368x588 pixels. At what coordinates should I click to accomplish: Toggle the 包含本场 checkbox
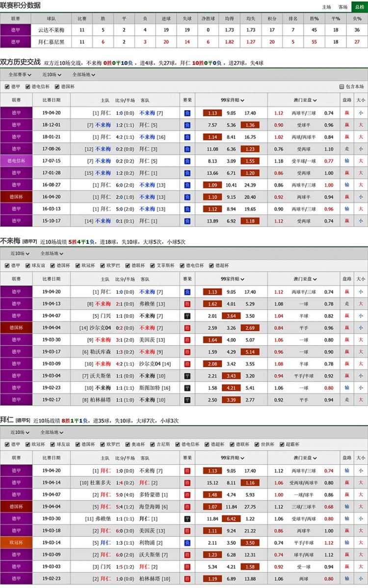[x=342, y=87]
